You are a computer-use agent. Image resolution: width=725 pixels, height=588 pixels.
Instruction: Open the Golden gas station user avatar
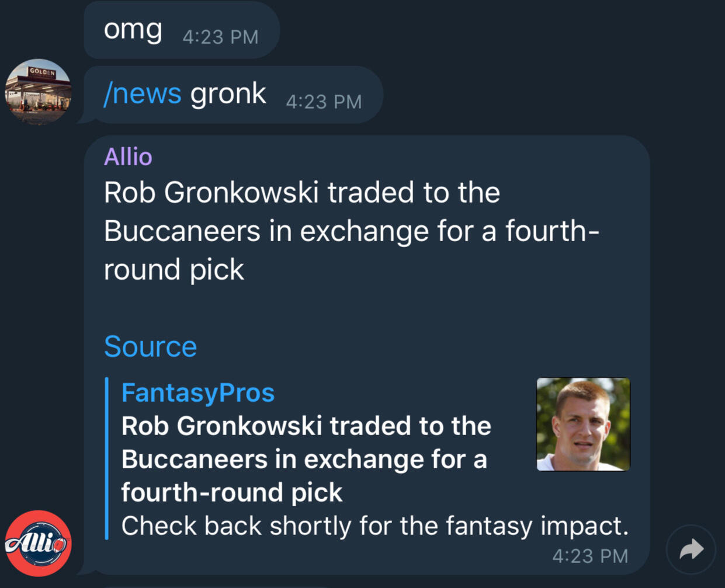point(39,91)
